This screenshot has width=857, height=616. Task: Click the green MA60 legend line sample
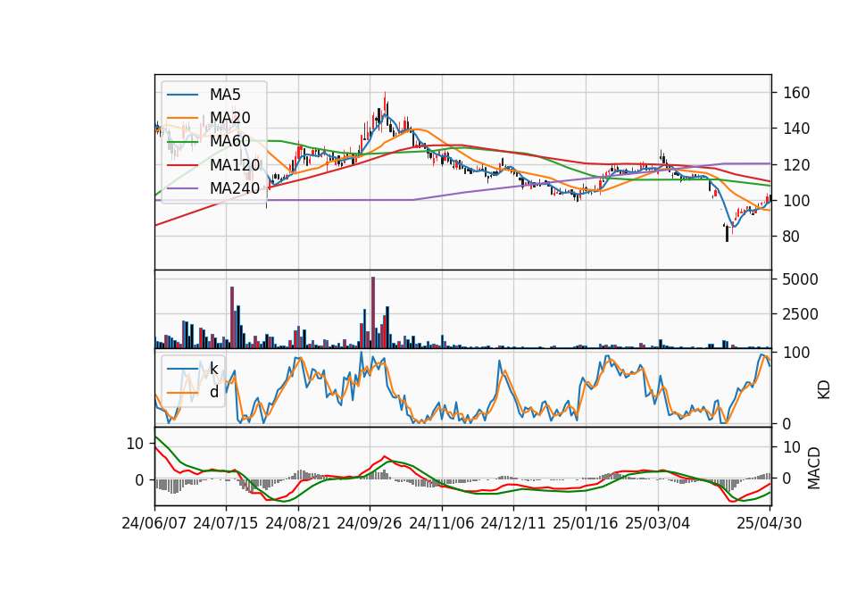[182, 142]
